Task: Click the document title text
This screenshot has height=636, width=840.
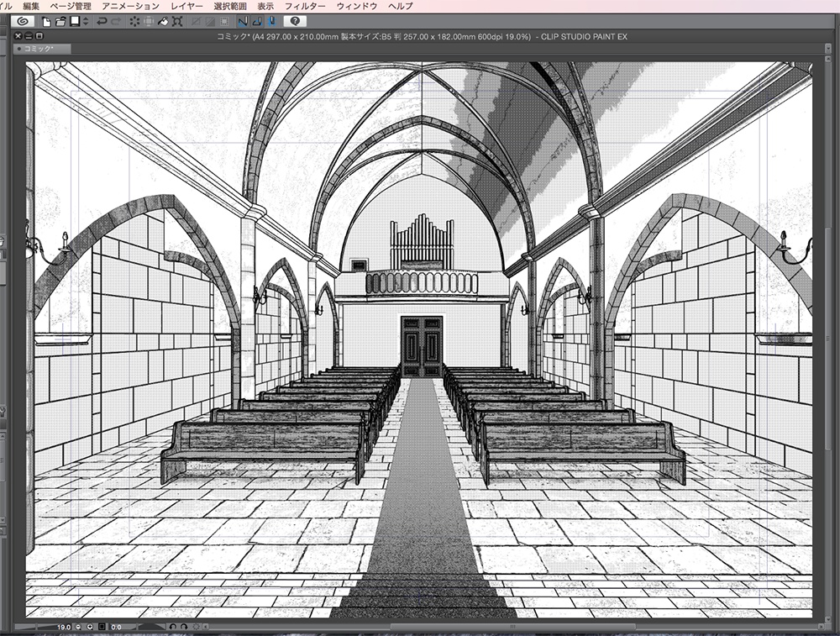Action: click(x=422, y=36)
